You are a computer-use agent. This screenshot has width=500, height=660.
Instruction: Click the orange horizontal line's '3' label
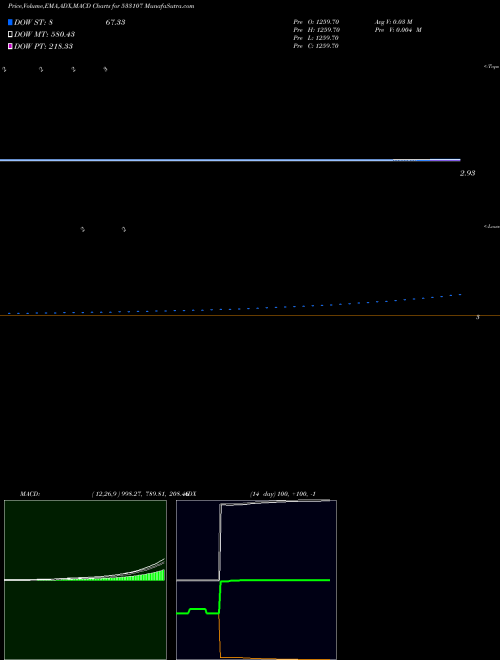click(478, 317)
